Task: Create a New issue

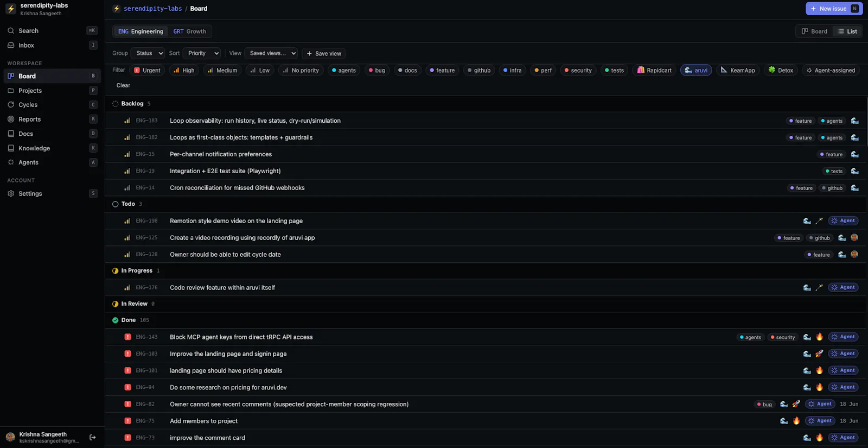Action: tap(834, 9)
